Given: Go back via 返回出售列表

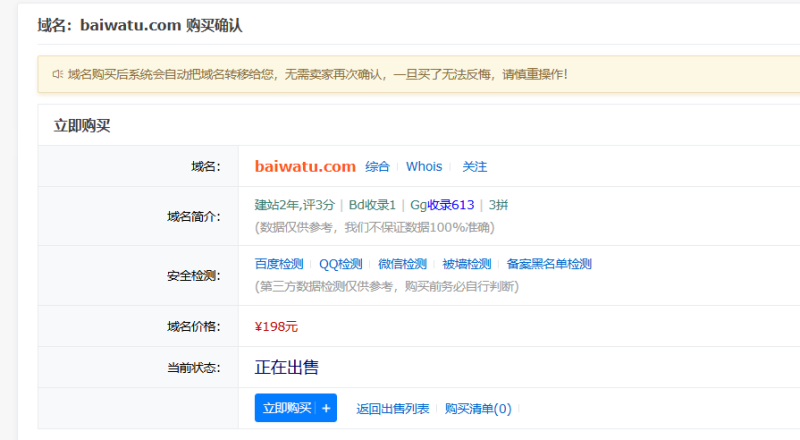Looking at the screenshot, I should pyautogui.click(x=392, y=408).
